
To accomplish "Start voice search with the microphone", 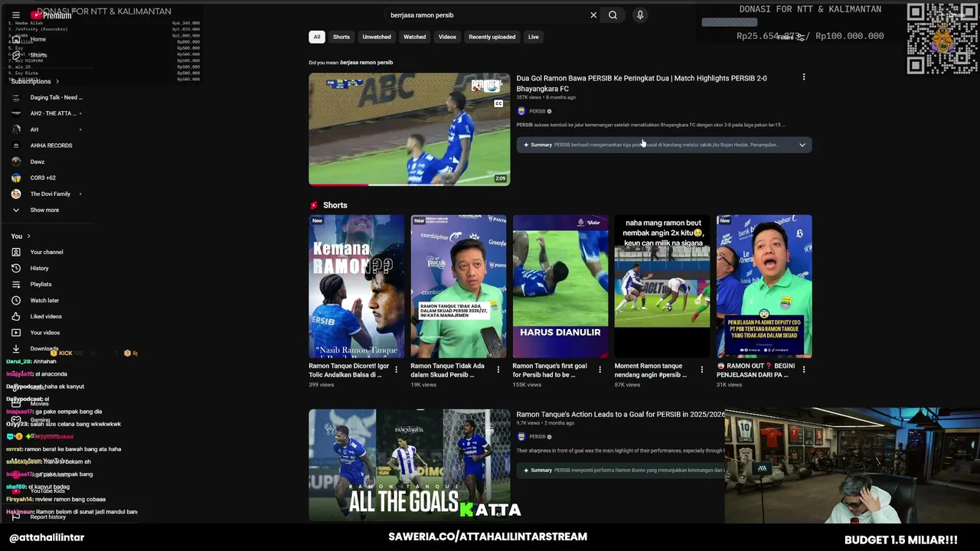I will pyautogui.click(x=640, y=15).
